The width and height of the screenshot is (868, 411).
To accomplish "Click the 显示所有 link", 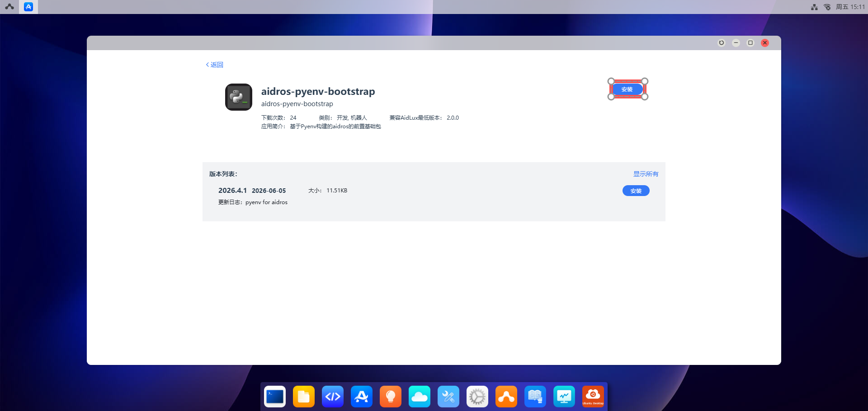I will coord(646,174).
